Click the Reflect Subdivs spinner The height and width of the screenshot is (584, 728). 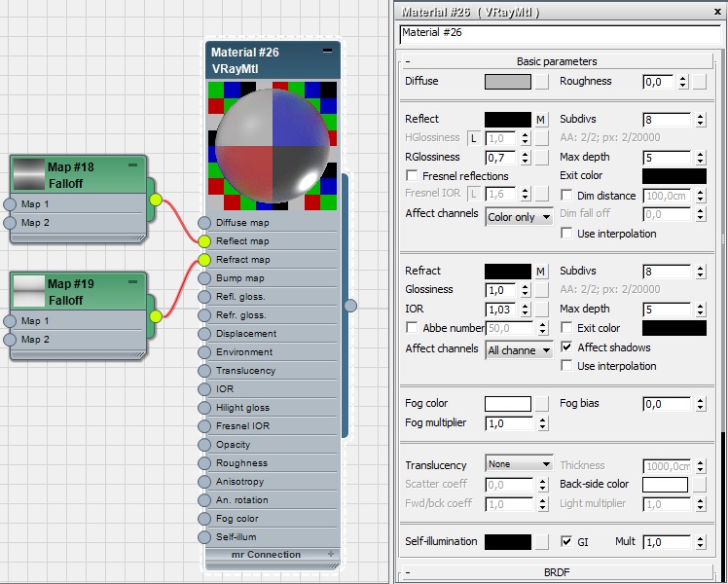click(x=701, y=120)
